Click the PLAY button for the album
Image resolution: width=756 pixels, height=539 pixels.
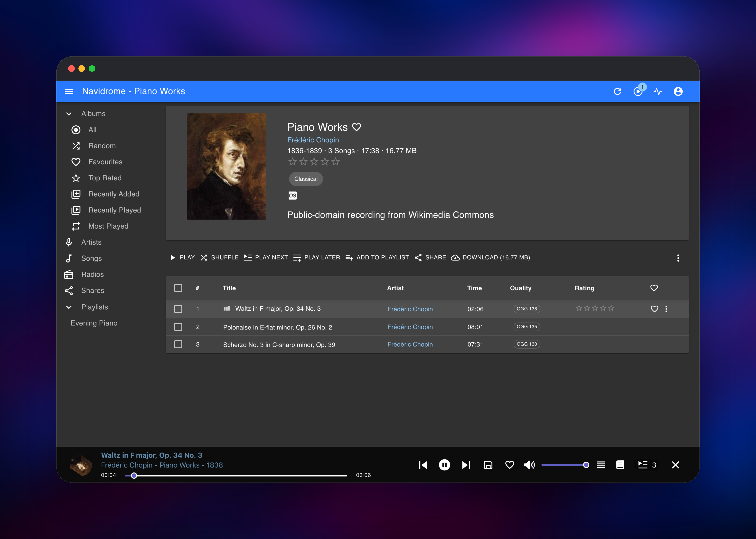tap(182, 257)
